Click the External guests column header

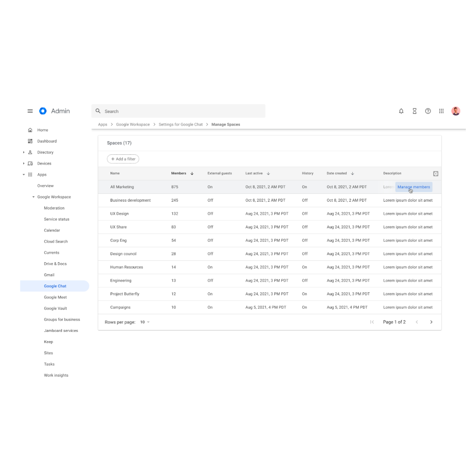pyautogui.click(x=219, y=173)
